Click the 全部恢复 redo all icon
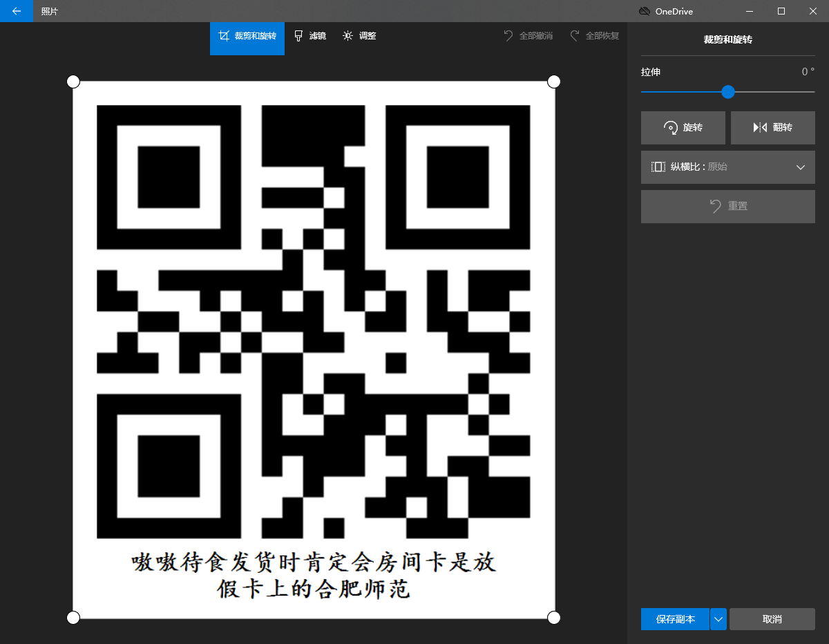Image resolution: width=829 pixels, height=644 pixels. tap(574, 35)
